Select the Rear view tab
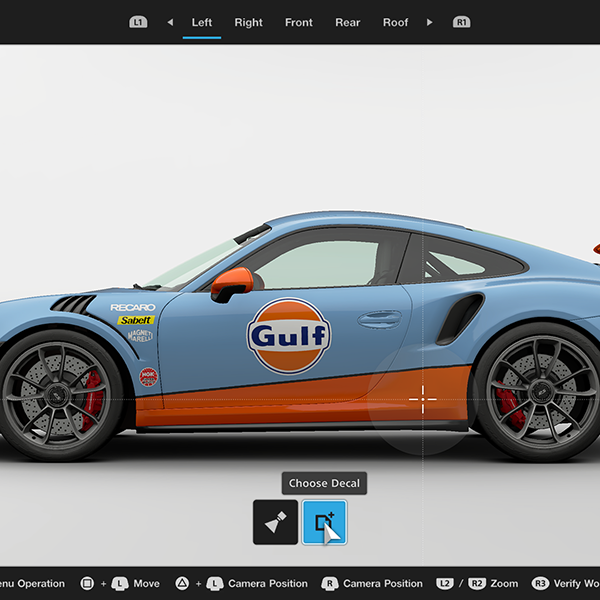 click(347, 23)
